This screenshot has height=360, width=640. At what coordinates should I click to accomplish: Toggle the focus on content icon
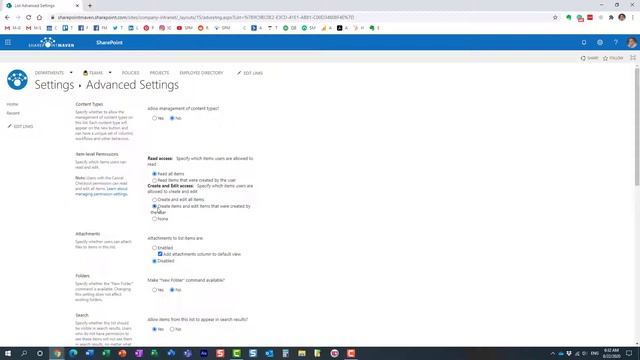[633, 58]
